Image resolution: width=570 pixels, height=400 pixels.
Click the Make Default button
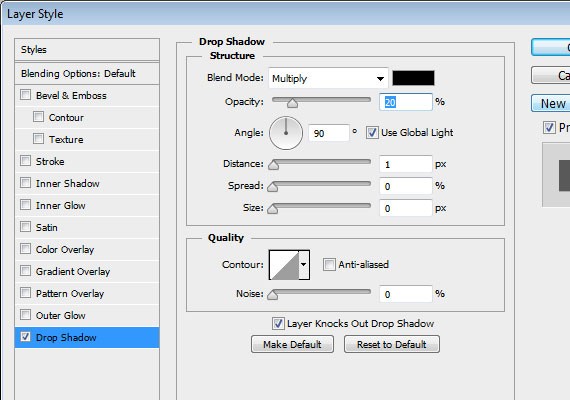[x=292, y=344]
